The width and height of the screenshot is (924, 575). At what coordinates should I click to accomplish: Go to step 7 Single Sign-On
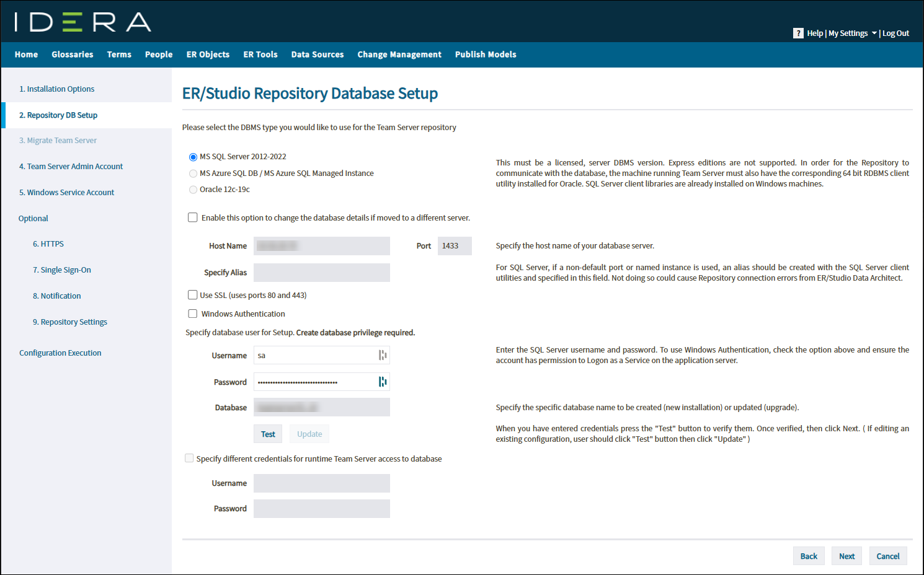[x=62, y=270]
